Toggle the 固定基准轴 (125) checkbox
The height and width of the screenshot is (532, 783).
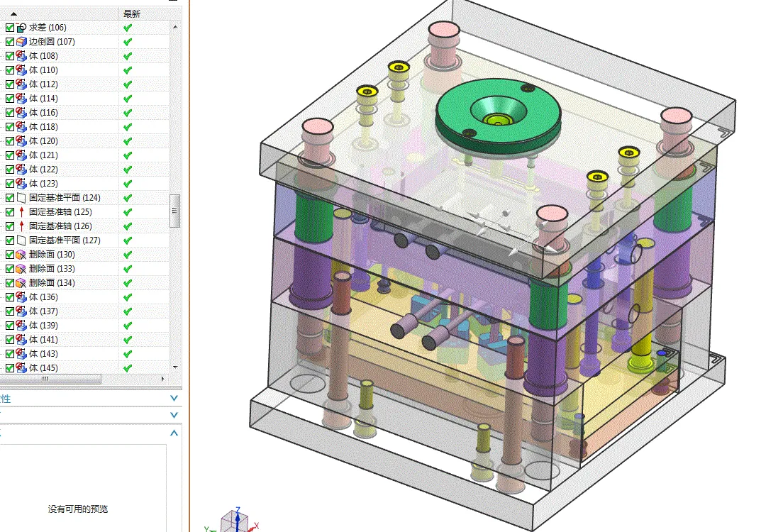tap(9, 212)
